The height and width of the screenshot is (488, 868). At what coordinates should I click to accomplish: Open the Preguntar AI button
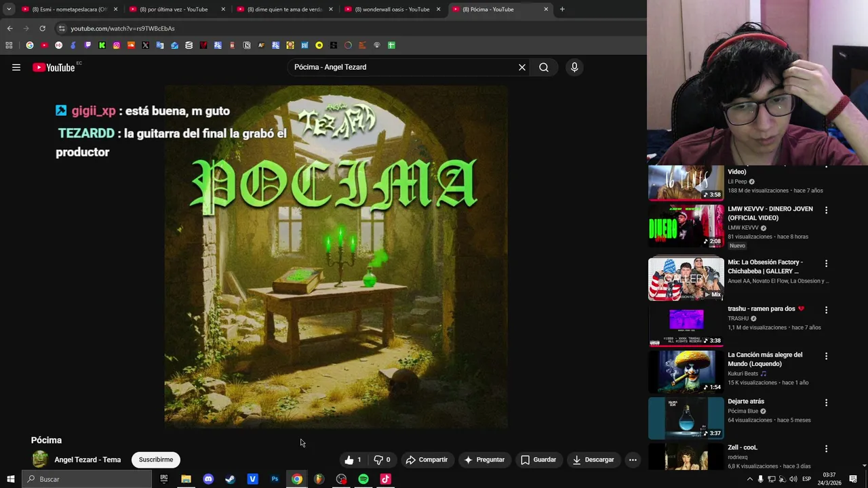[x=484, y=460]
